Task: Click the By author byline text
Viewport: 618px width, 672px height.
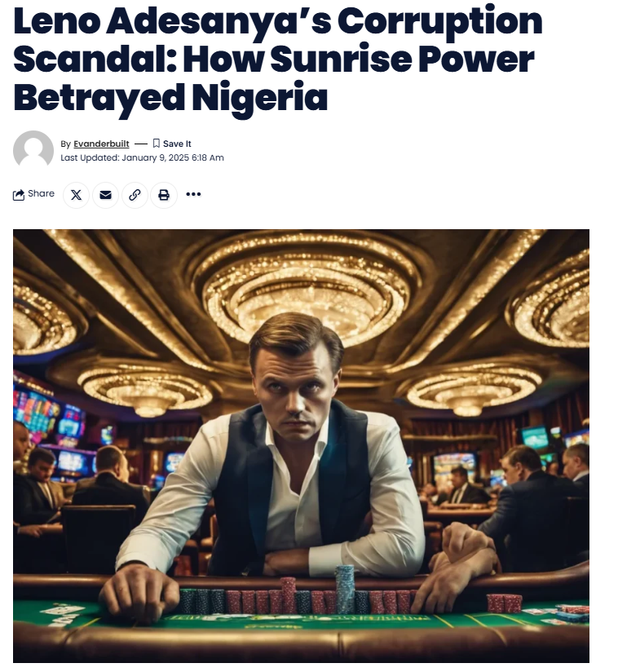Action: 95,144
